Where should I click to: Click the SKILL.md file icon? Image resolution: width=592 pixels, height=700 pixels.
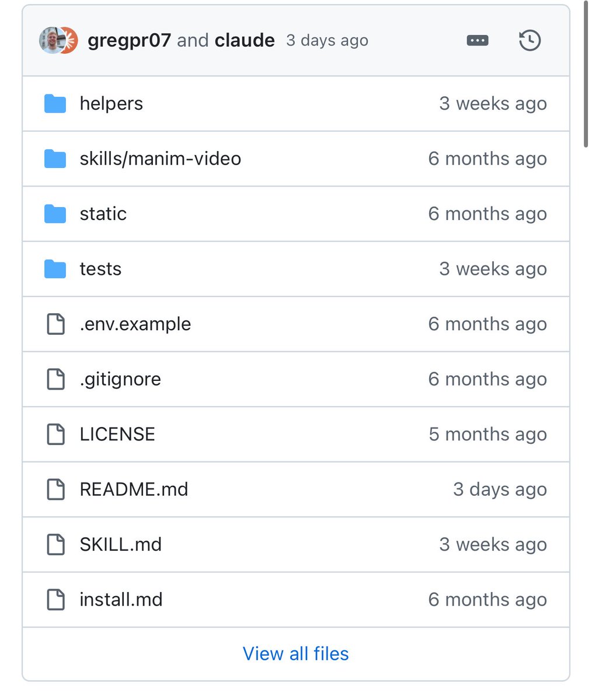pos(55,545)
